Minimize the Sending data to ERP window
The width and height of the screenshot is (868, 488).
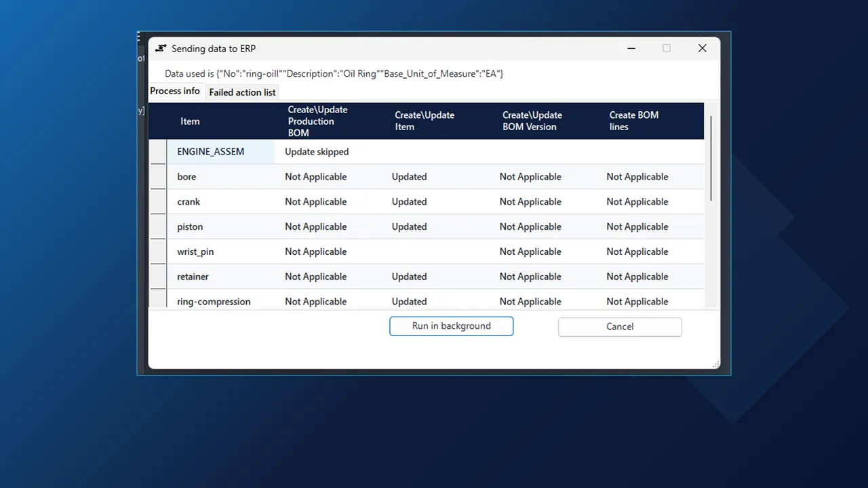tap(631, 48)
